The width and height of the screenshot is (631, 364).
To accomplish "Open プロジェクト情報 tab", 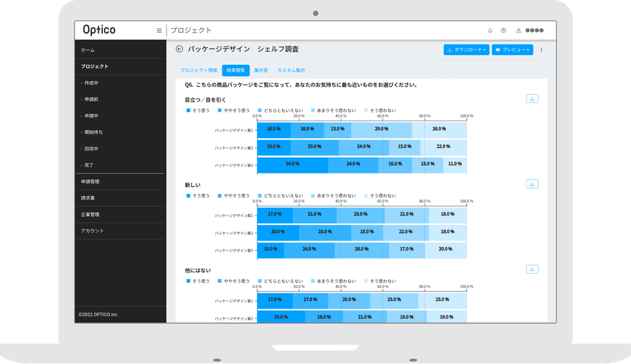I will [x=199, y=70].
